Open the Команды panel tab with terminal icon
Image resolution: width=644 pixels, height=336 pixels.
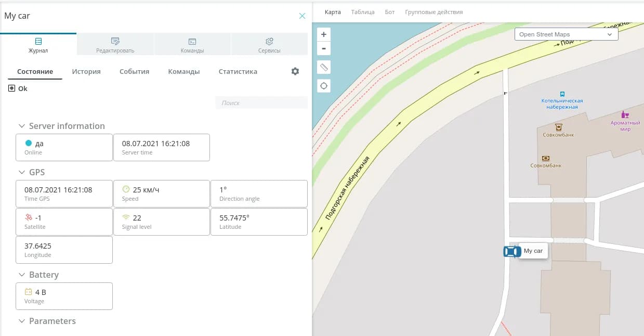(192, 45)
